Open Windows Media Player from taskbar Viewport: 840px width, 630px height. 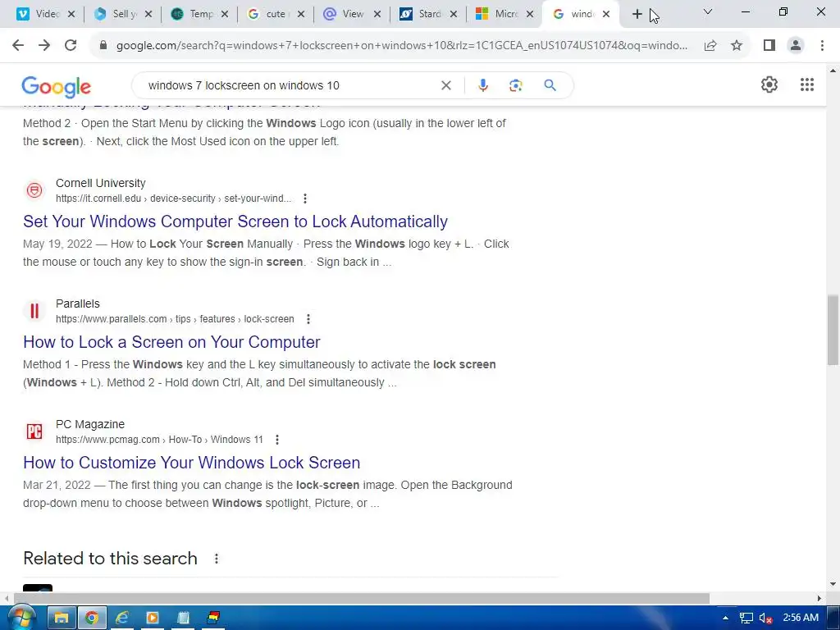click(x=153, y=618)
